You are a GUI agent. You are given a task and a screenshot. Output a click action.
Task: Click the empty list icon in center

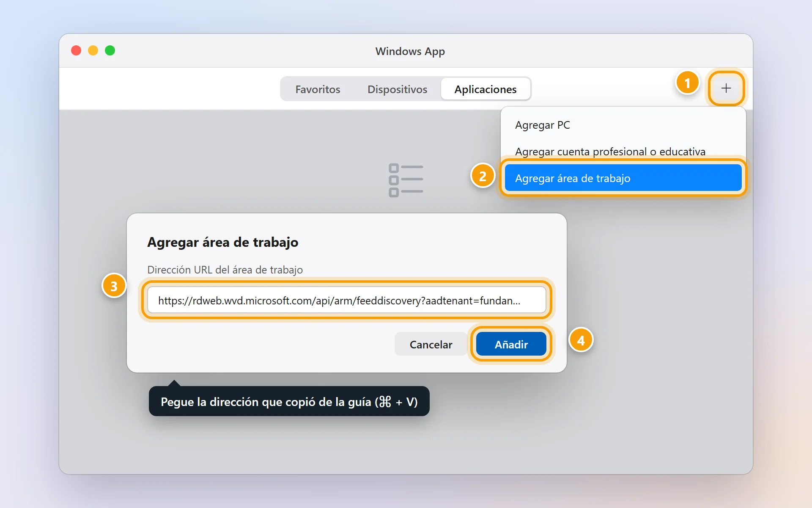[x=406, y=180]
